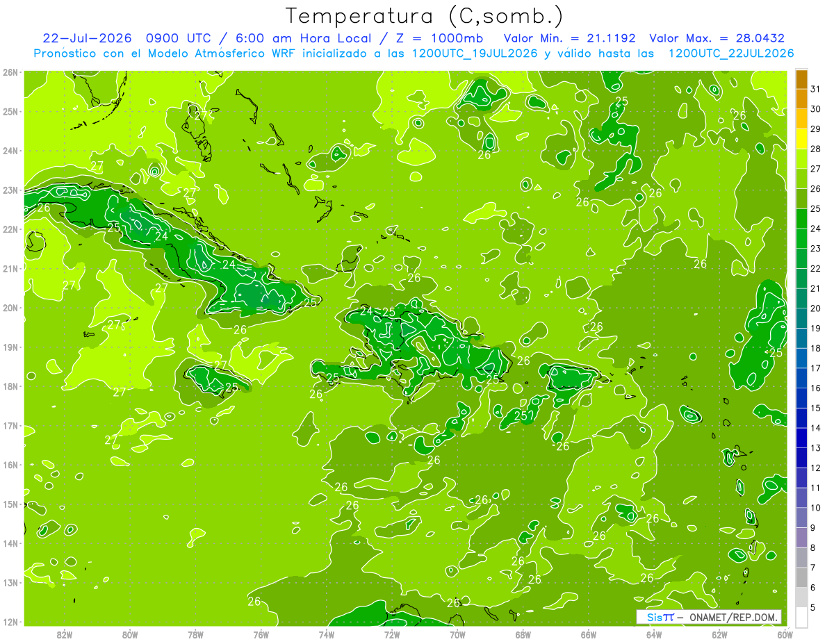Select initialization time '1200UTC_19JUL2026'
This screenshot has width=834, height=644.
475,53
